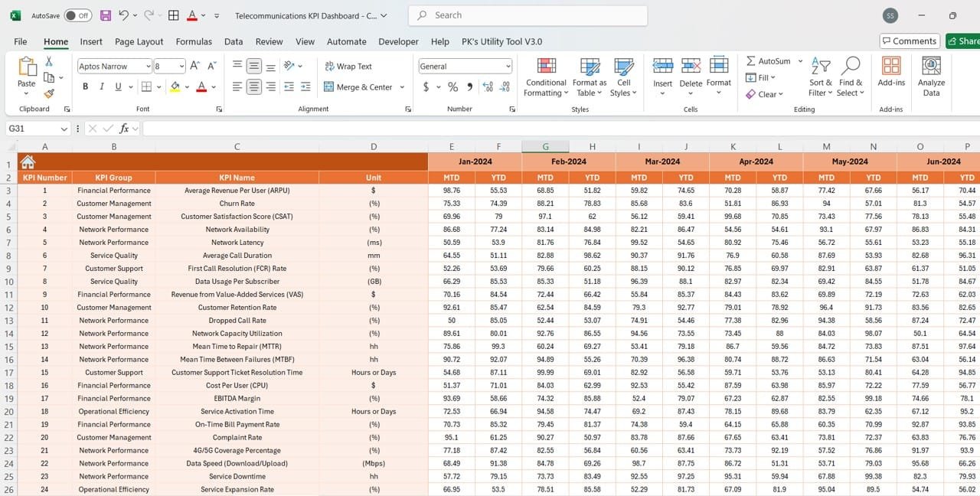Open the Formulas ribbon tab
This screenshot has height=496, width=980.
[194, 41]
